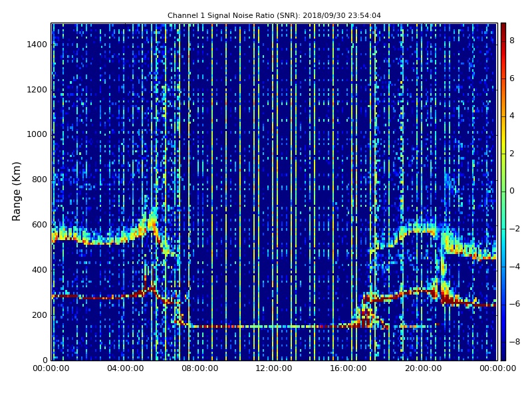The height and width of the screenshot is (399, 532).
Task: Click the colorbar value −4 label
Action: click(x=515, y=267)
